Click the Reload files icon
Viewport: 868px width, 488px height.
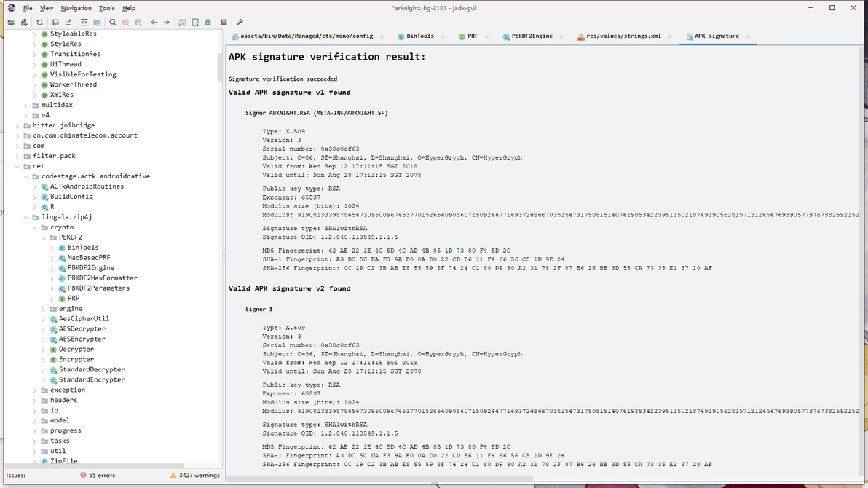tap(39, 23)
